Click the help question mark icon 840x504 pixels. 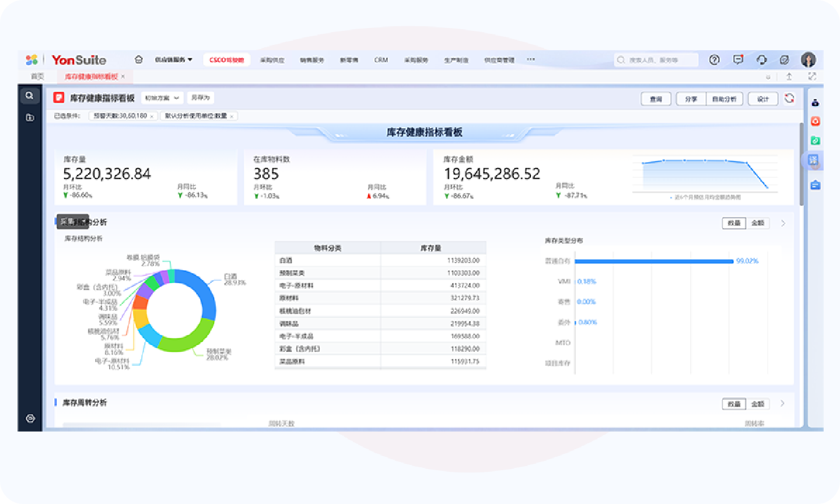714,60
